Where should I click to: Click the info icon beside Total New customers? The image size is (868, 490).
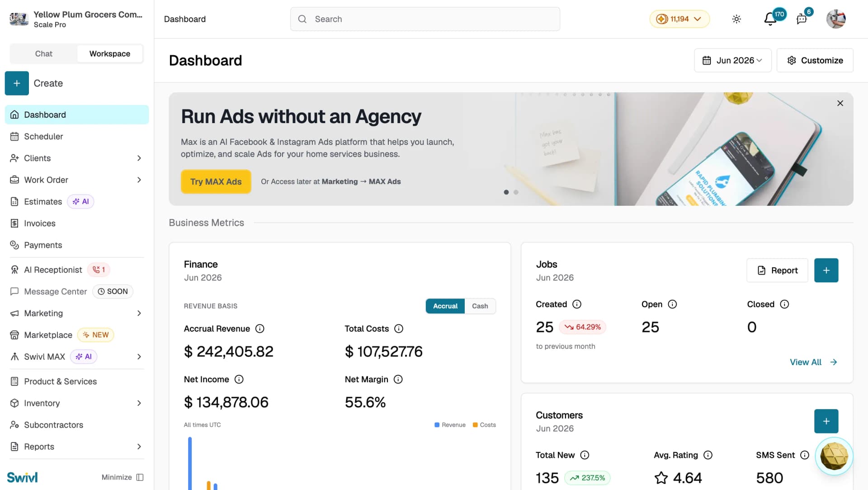(x=585, y=455)
